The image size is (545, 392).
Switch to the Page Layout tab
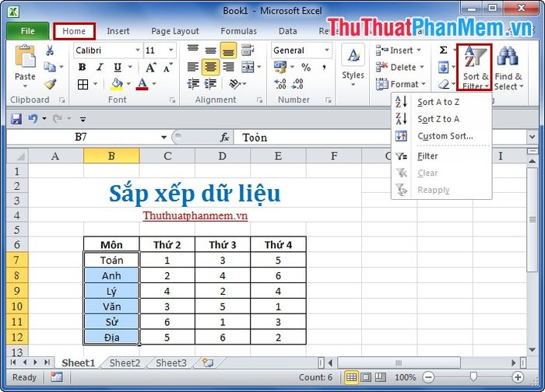coord(175,31)
